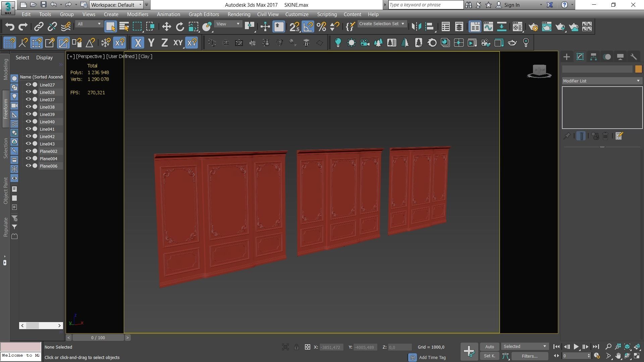The height and width of the screenshot is (362, 644).
Task: Toggle the Z axis constraint
Action: point(164,43)
